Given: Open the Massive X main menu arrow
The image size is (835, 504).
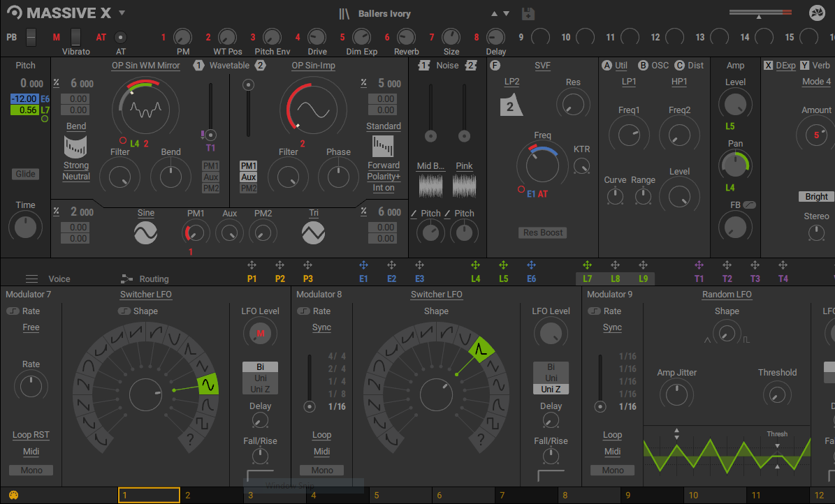Looking at the screenshot, I should coord(122,13).
